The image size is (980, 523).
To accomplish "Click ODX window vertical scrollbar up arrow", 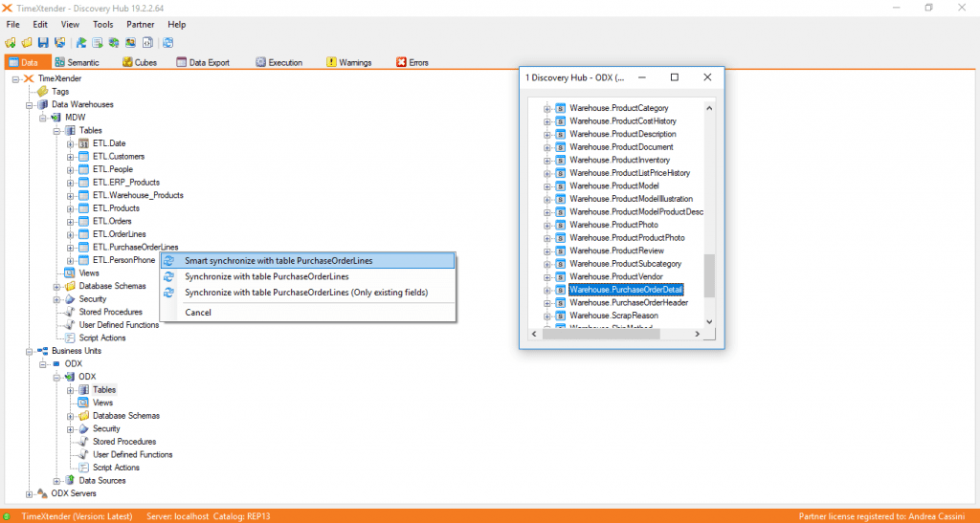I will 709,108.
